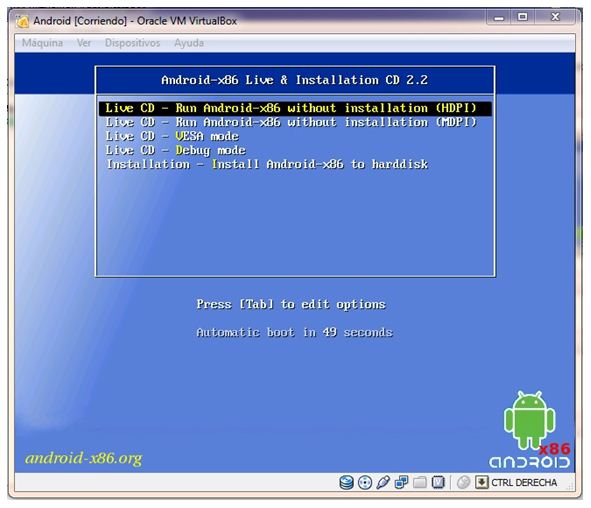Select Live CD MDPI boot entry

click(x=291, y=122)
